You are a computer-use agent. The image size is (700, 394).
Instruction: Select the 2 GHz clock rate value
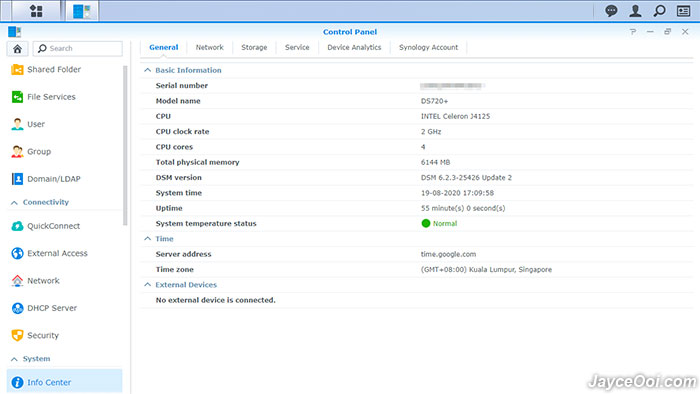coord(431,132)
